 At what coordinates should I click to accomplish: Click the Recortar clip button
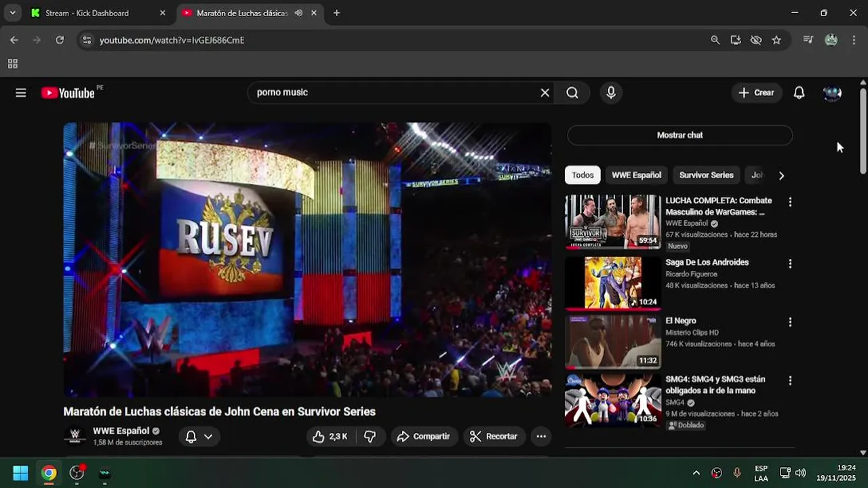click(x=494, y=436)
